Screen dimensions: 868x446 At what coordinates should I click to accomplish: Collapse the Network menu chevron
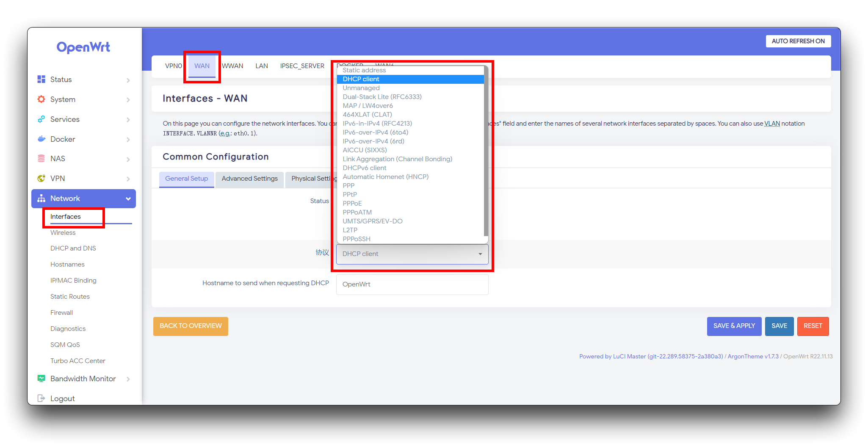[x=128, y=199]
